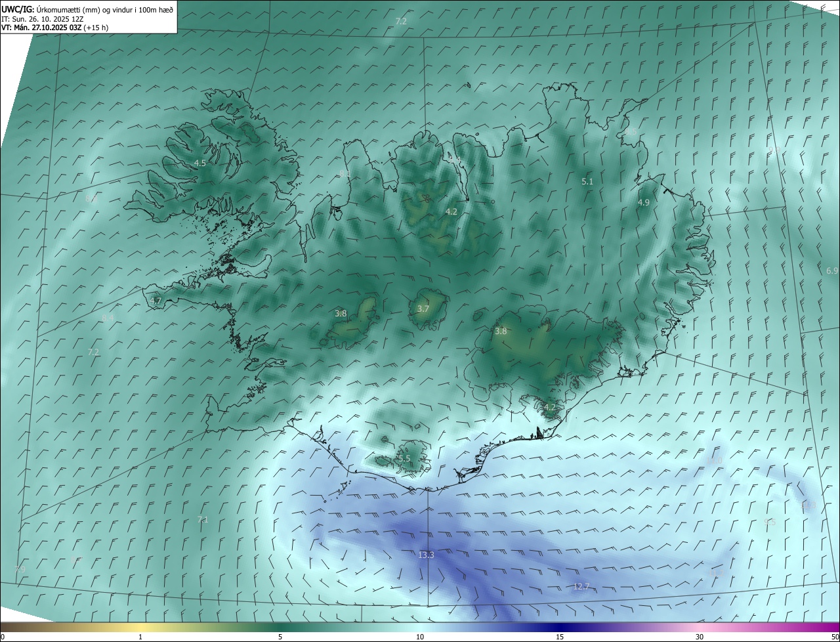Screen dimensions: 840x642
Task: Click the 6.9 value at the eastern edge
Action: pos(832,270)
